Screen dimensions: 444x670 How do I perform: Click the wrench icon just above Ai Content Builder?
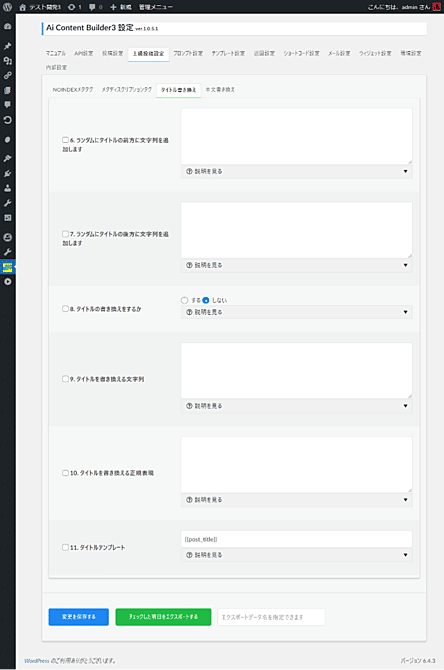(8, 252)
